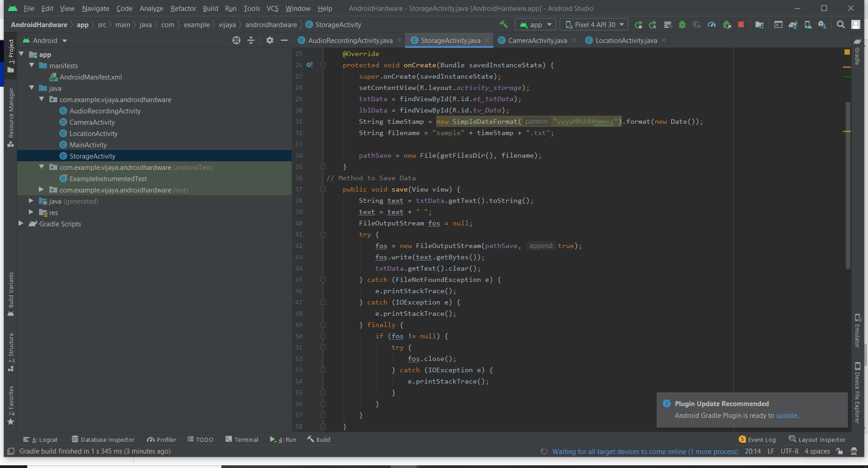Open the SDK Manager icon

point(822,25)
